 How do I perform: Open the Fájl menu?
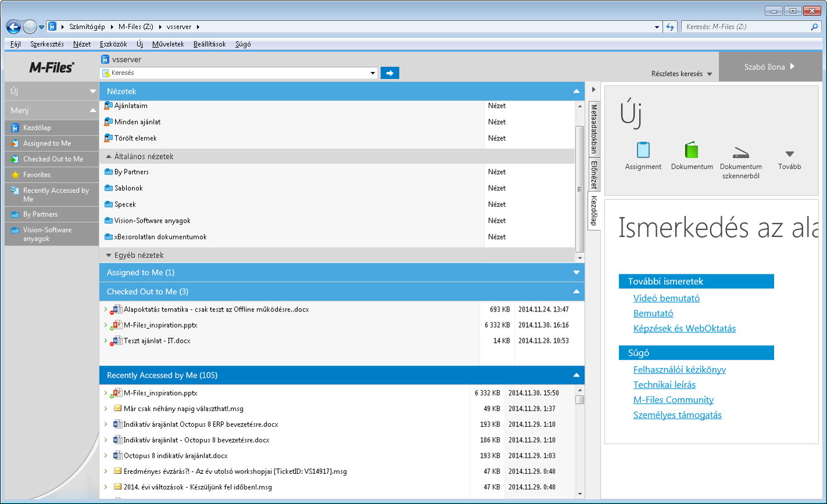[16, 44]
